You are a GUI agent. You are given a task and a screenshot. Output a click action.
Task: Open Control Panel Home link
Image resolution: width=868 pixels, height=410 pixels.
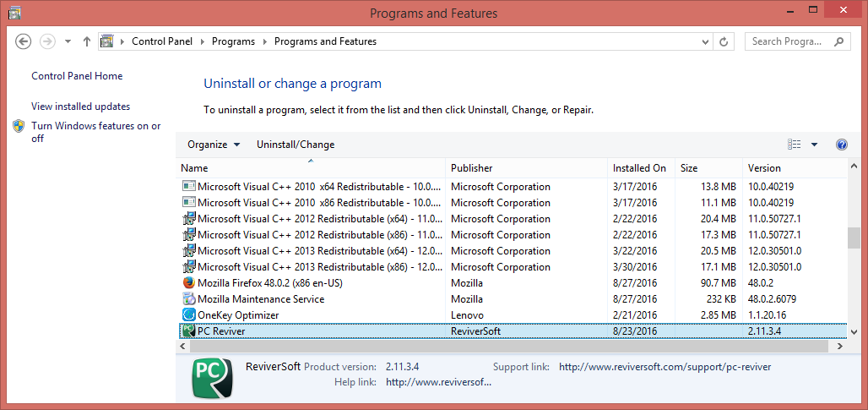pos(77,76)
